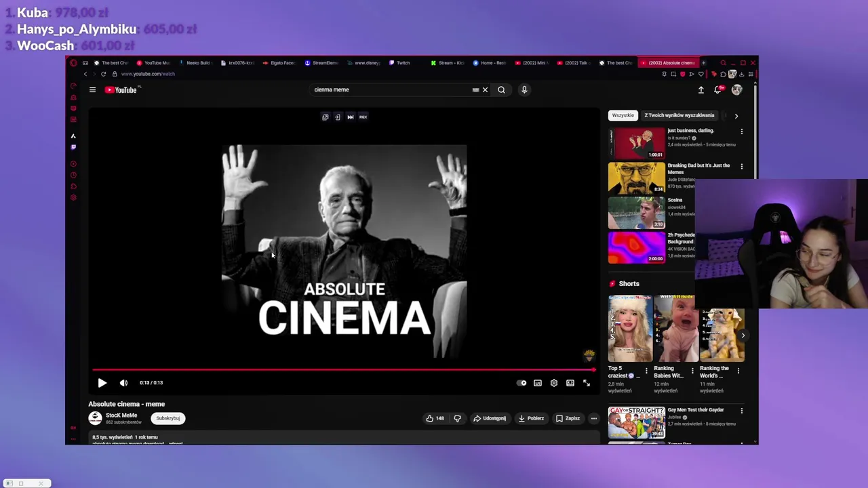This screenshot has height=488, width=868.
Task: Start voice search with the microphone
Action: coord(524,89)
